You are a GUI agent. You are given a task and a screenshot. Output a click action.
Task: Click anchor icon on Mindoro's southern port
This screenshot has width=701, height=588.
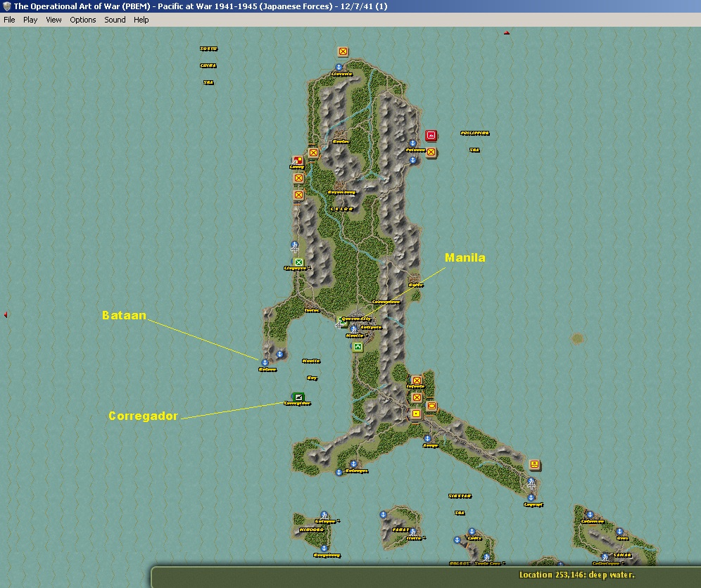(324, 548)
